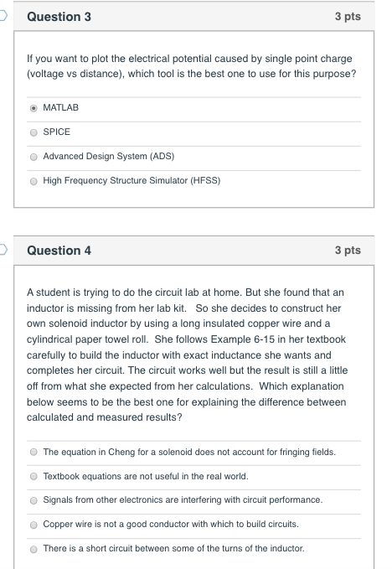The width and height of the screenshot is (392, 569).
Task: Flag Question 3 using the flag icon
Action: point(3,16)
